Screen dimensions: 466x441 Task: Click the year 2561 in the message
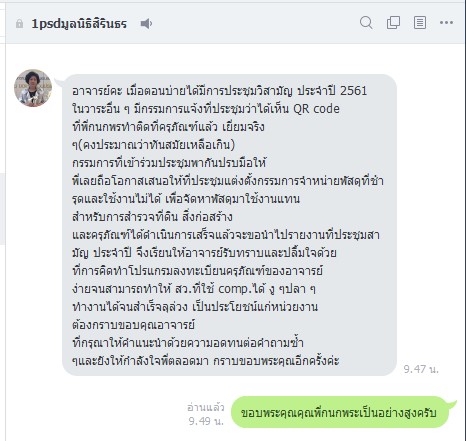point(353,91)
